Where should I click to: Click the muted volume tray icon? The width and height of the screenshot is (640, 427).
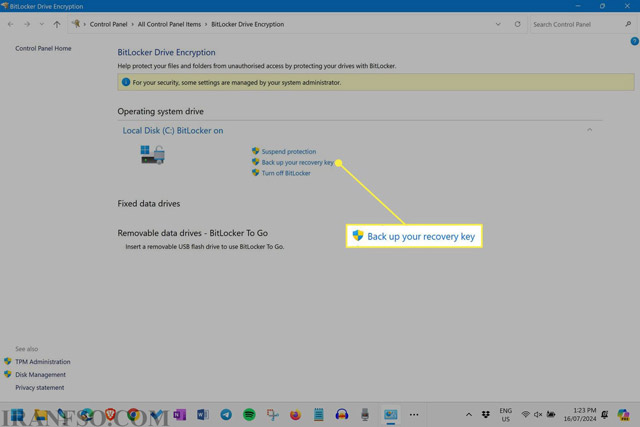click(538, 415)
